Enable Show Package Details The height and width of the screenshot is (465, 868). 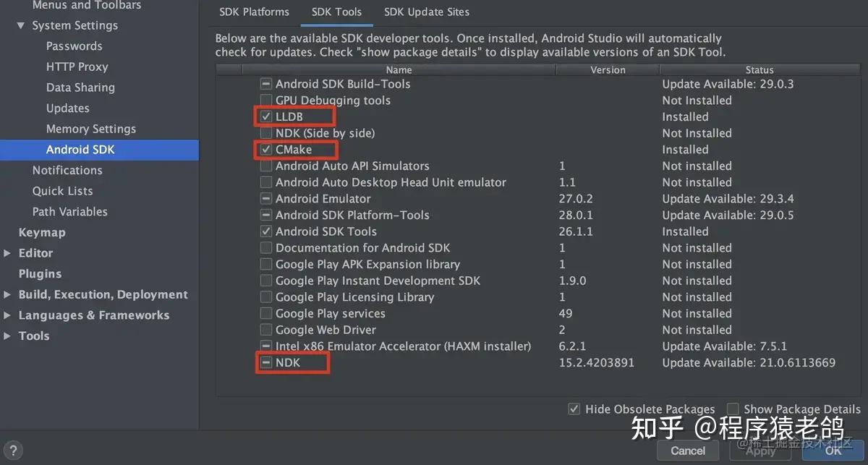(732, 409)
